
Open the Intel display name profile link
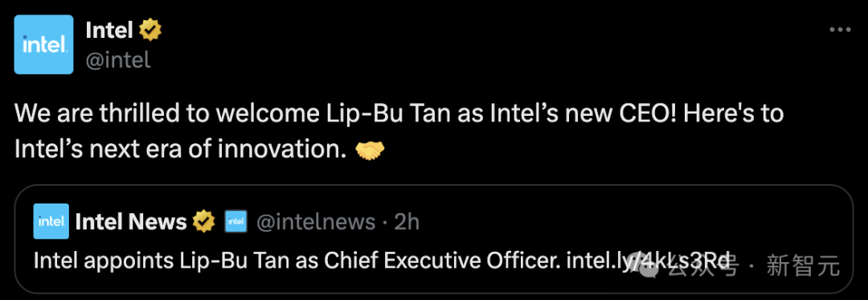(x=109, y=30)
